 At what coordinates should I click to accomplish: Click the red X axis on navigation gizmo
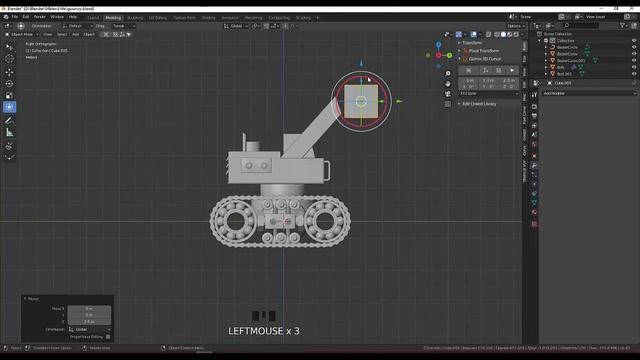pos(438,55)
